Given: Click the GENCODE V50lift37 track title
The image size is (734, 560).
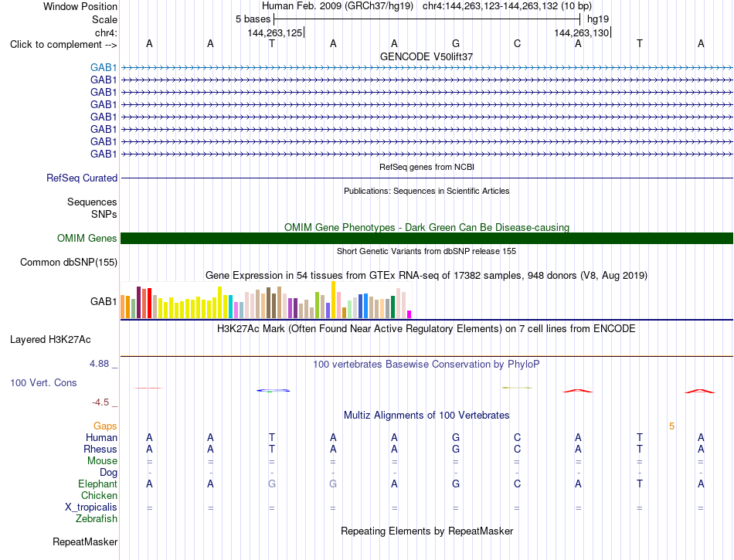Looking at the screenshot, I should (x=426, y=56).
